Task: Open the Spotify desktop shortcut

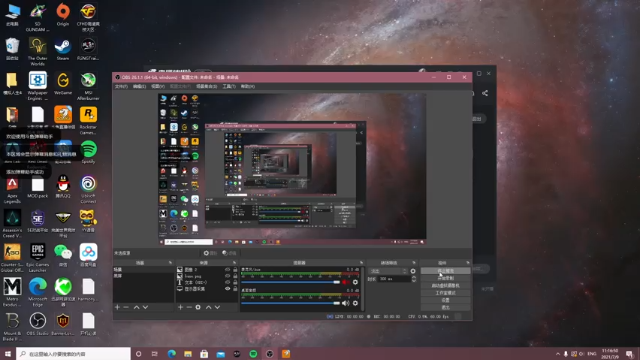Action: coord(88,152)
